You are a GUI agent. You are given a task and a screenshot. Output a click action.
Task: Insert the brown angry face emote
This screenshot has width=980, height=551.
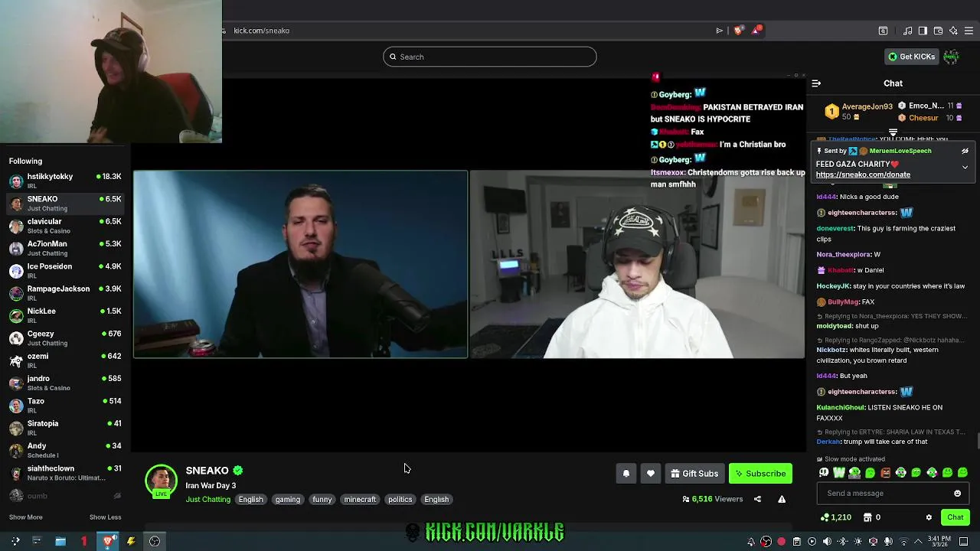pos(885,473)
